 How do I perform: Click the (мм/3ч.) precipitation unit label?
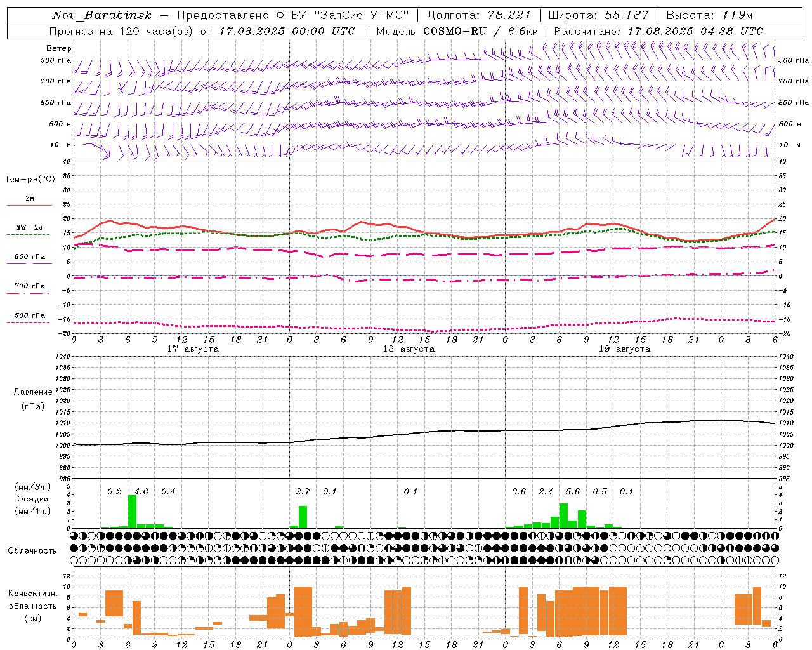click(33, 487)
